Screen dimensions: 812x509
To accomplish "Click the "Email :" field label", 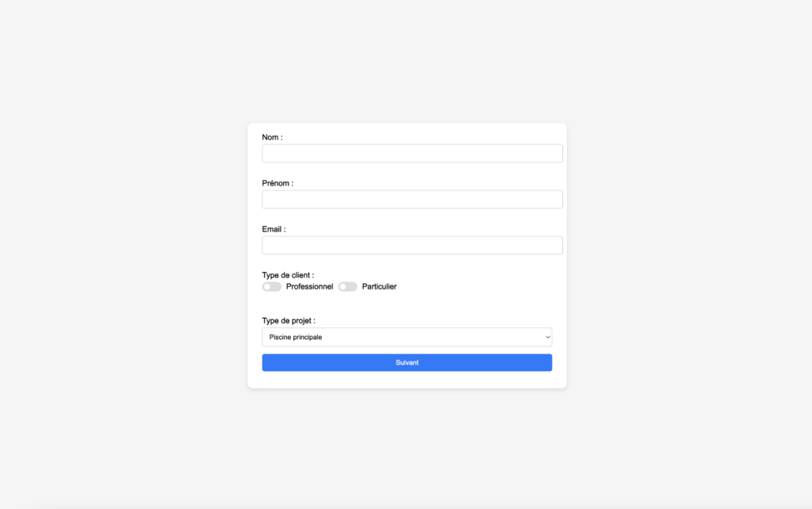I will tap(274, 229).
